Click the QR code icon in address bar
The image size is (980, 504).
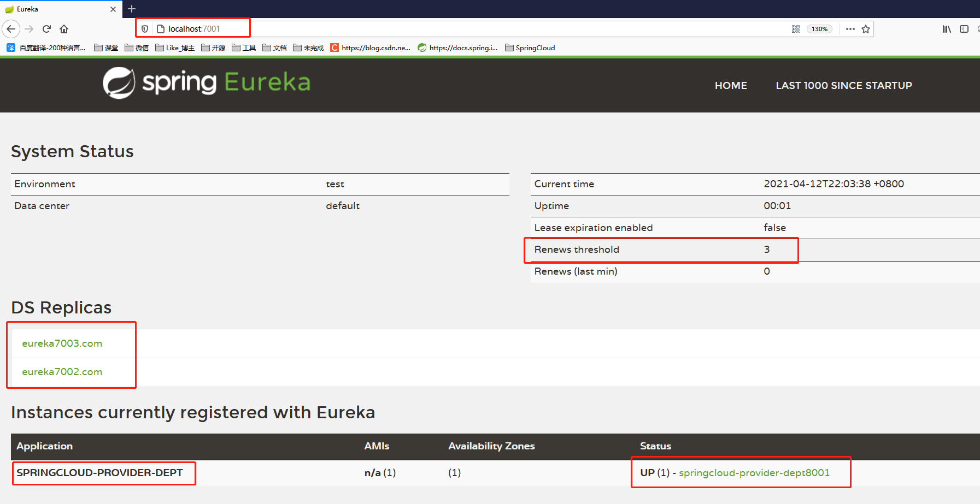[796, 29]
